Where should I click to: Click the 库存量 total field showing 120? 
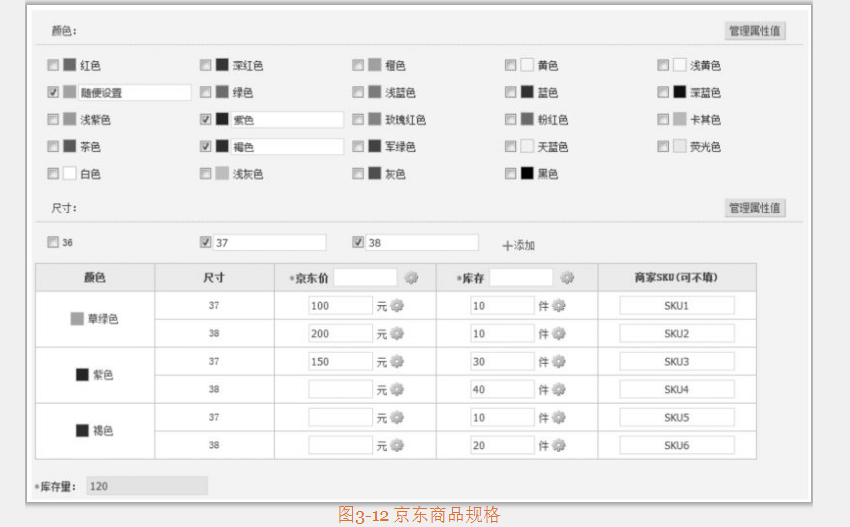point(146,486)
